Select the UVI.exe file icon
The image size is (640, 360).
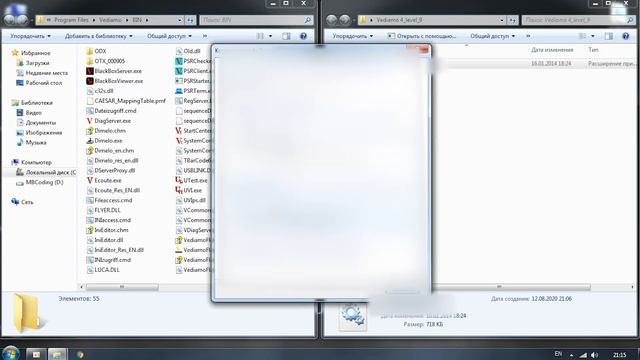(x=179, y=190)
